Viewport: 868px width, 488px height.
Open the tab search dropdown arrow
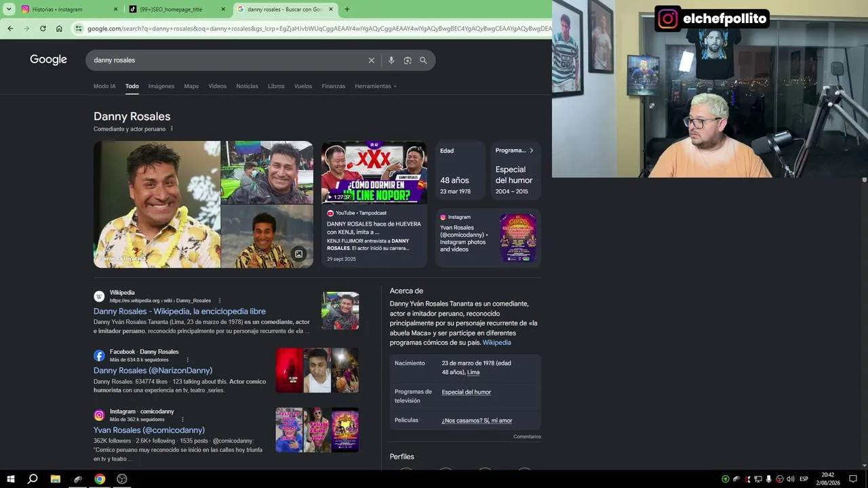[x=9, y=9]
